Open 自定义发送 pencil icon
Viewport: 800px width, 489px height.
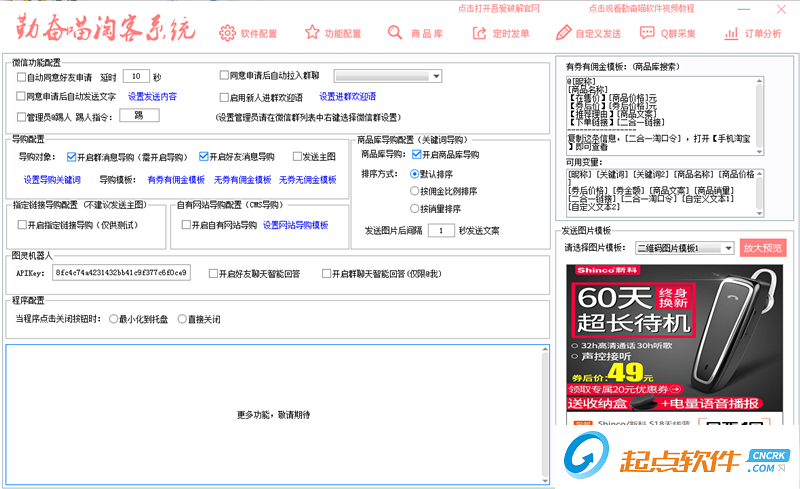(x=563, y=33)
